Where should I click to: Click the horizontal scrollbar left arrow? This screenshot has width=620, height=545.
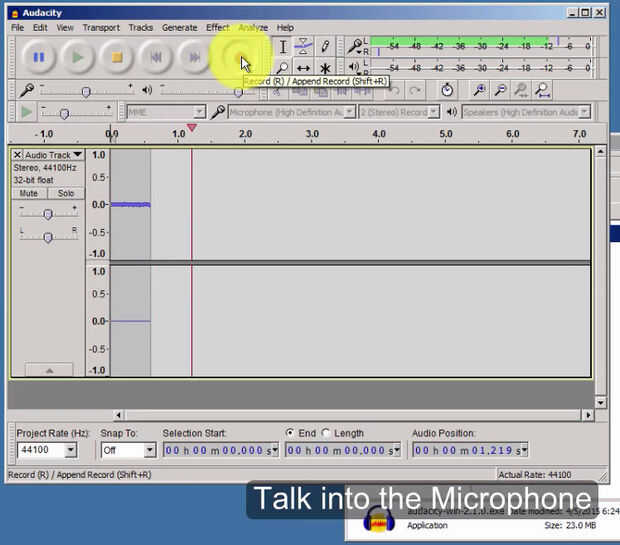(x=118, y=415)
